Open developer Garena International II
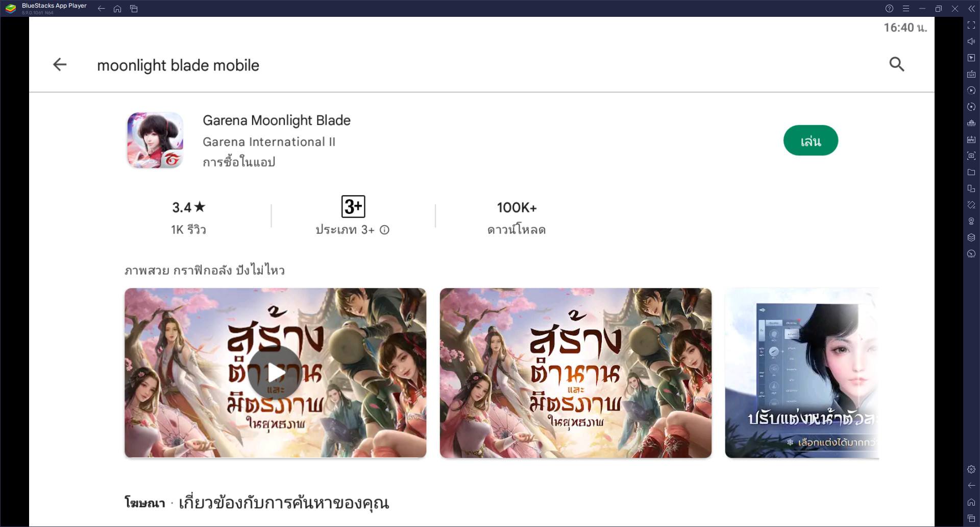 point(269,142)
